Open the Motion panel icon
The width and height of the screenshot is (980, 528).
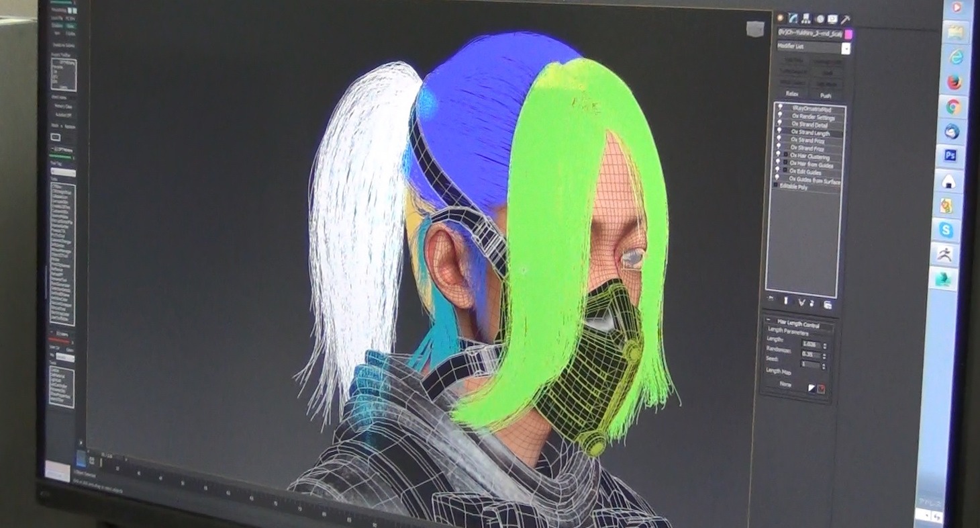(820, 19)
